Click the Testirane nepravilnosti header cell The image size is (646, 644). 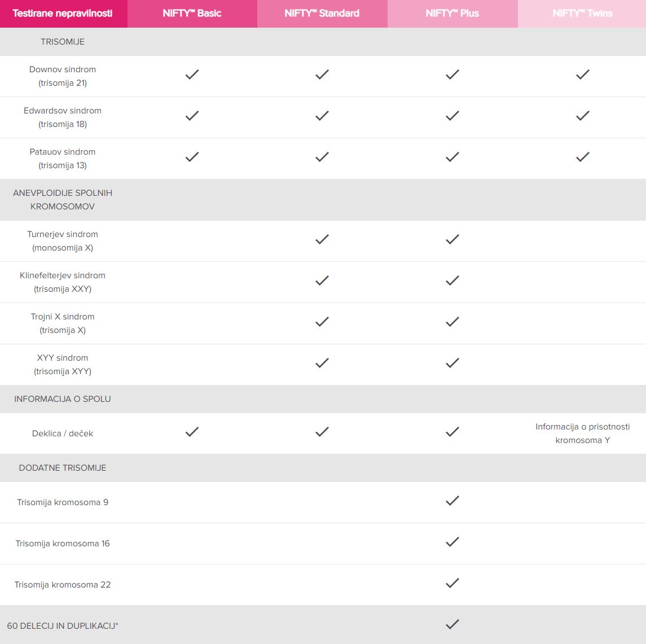tap(63, 14)
